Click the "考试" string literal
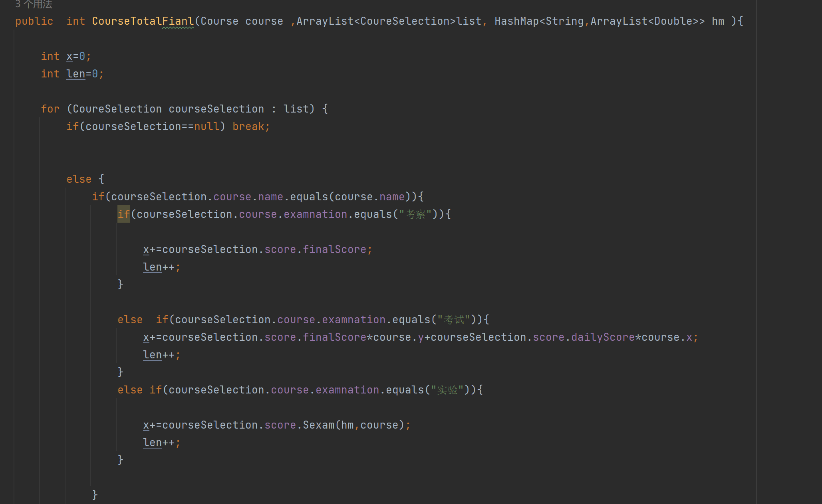 pos(454,320)
